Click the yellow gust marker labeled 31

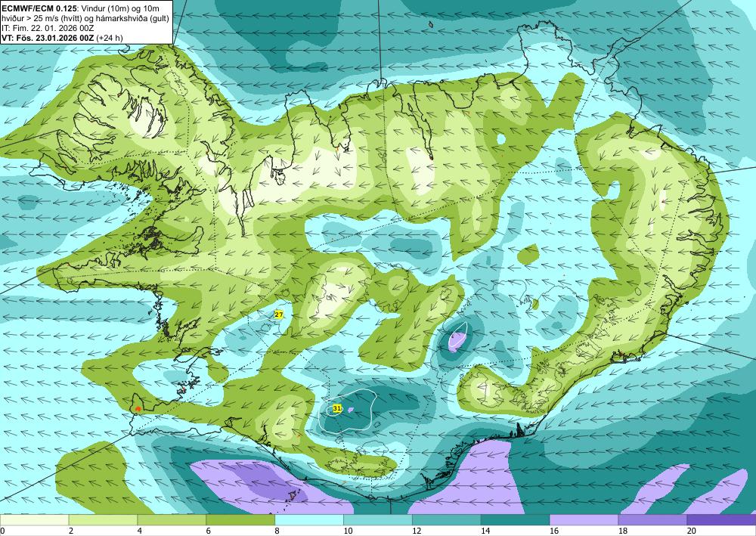click(337, 408)
